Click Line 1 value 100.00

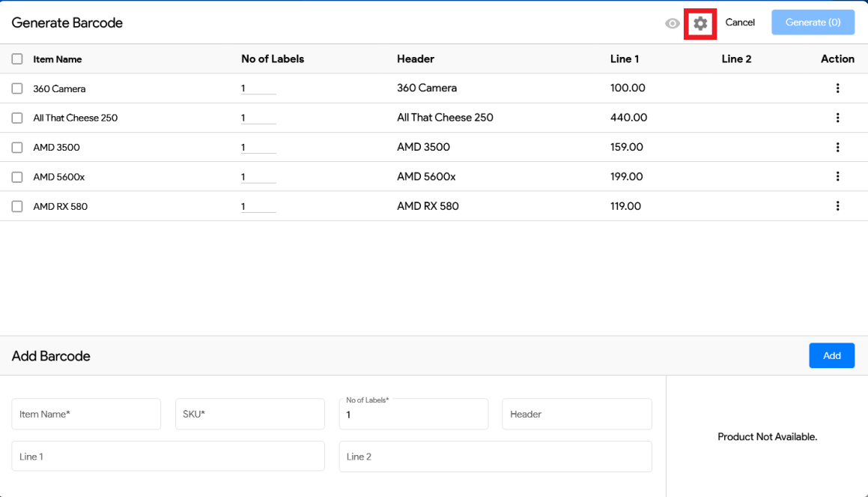(628, 88)
